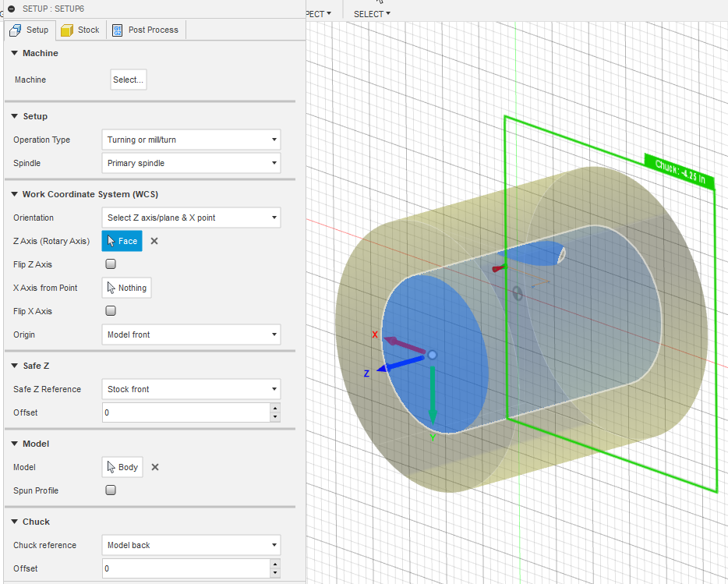Switch to the Setup tab

pos(30,30)
